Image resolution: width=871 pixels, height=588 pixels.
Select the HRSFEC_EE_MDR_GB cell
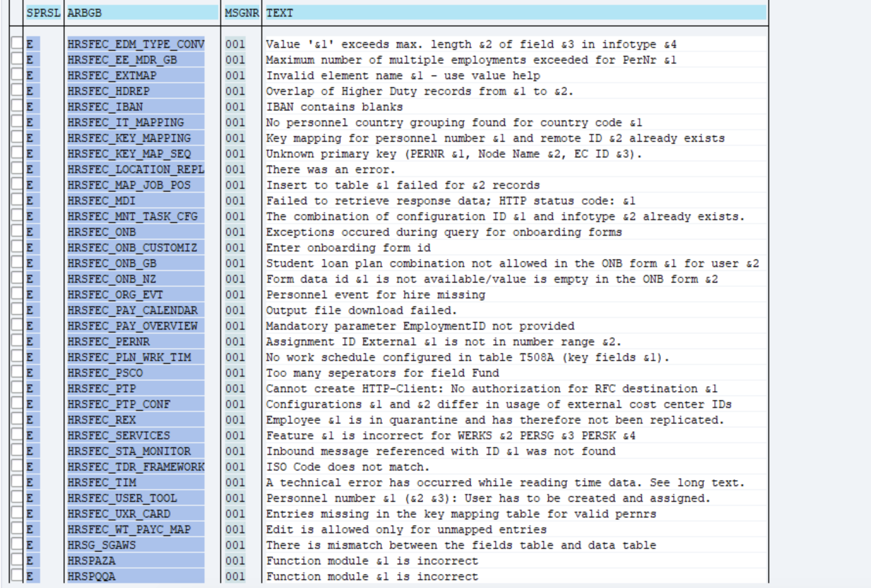[x=136, y=60]
